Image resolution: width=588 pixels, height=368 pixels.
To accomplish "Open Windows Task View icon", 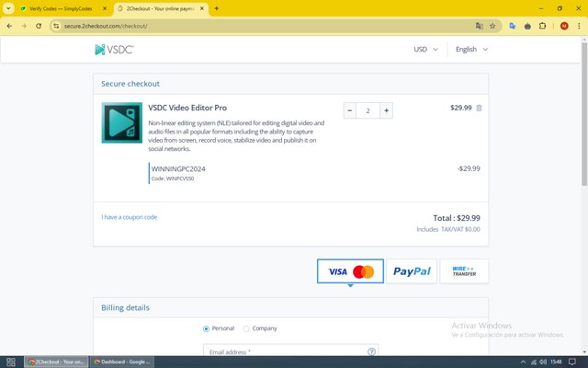I will (x=11, y=362).
